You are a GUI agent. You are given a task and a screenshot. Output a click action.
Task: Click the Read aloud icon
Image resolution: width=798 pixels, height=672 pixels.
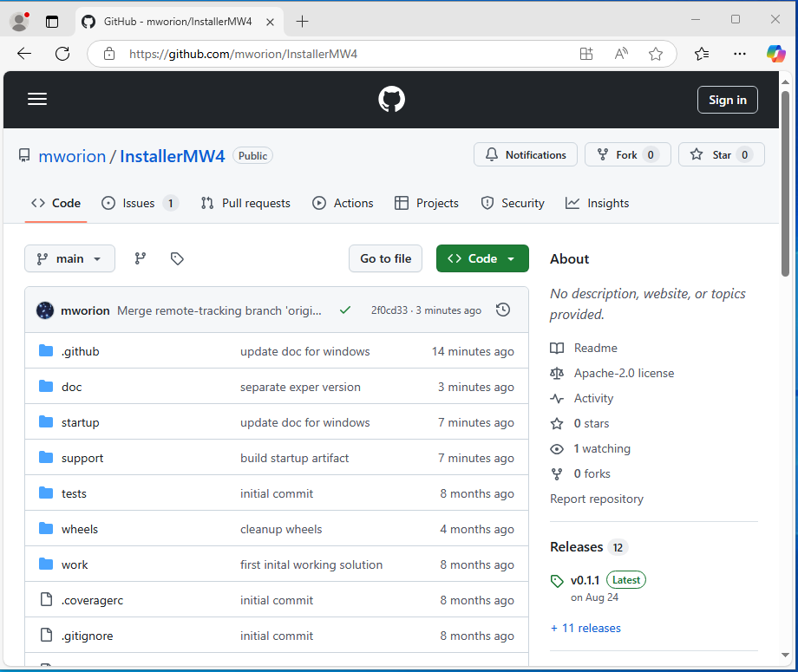621,54
